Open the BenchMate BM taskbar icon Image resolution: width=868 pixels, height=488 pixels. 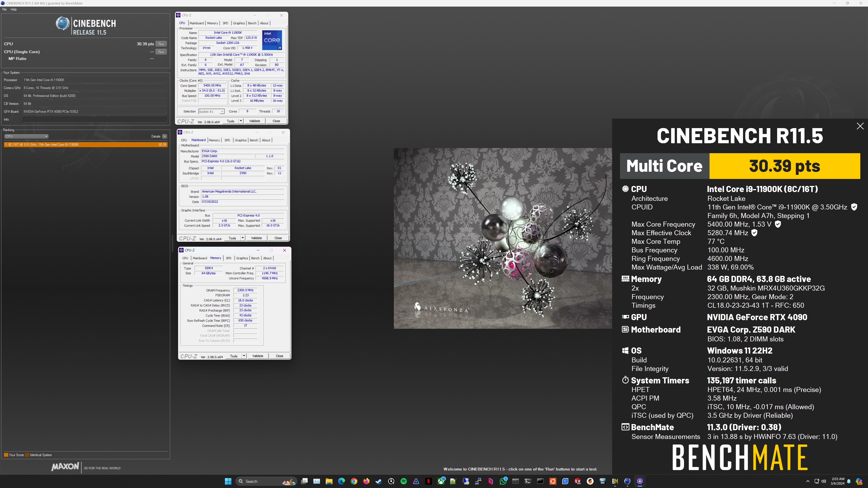coord(615,481)
